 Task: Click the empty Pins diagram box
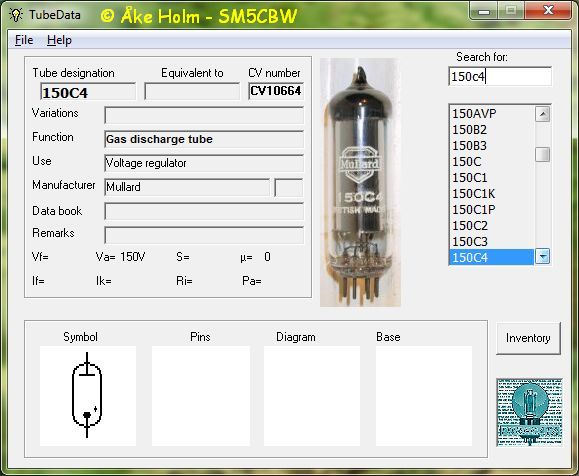click(201, 395)
